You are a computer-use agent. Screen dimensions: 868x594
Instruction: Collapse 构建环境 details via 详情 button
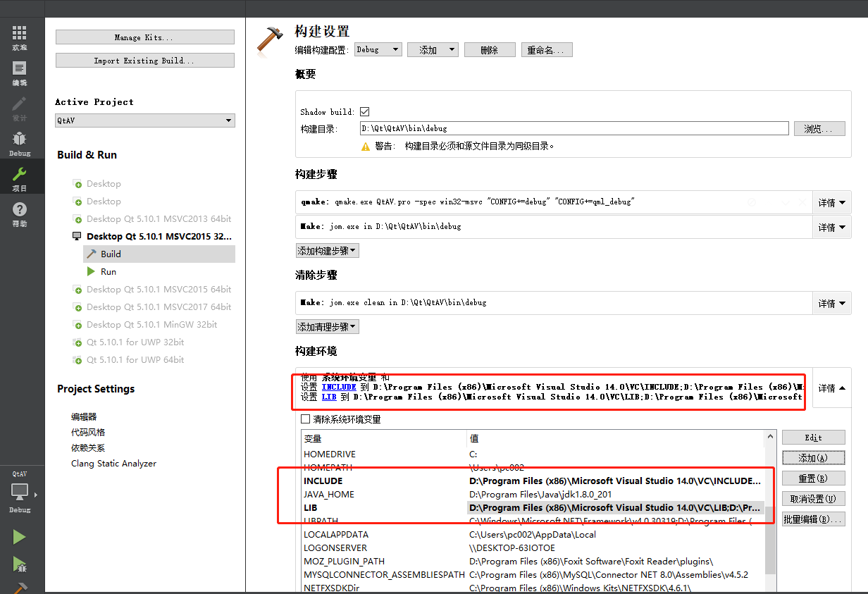click(831, 388)
